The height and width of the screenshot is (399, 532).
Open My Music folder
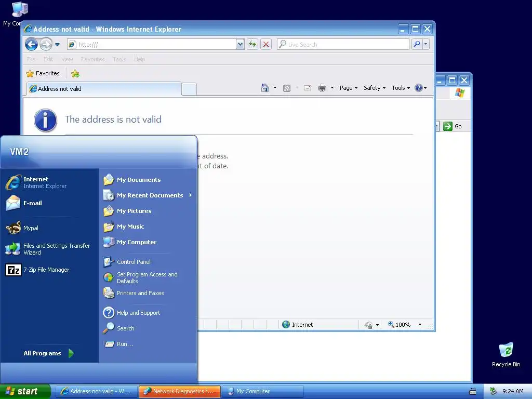(x=148, y=227)
